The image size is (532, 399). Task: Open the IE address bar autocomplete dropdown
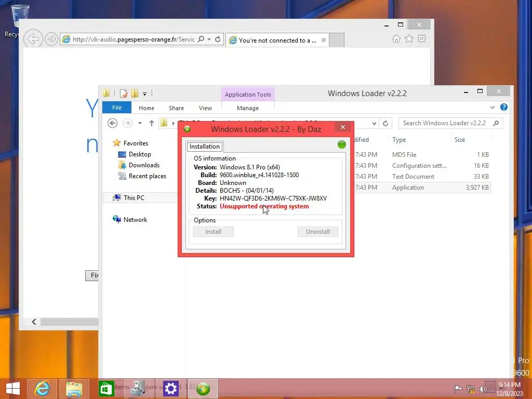point(209,39)
